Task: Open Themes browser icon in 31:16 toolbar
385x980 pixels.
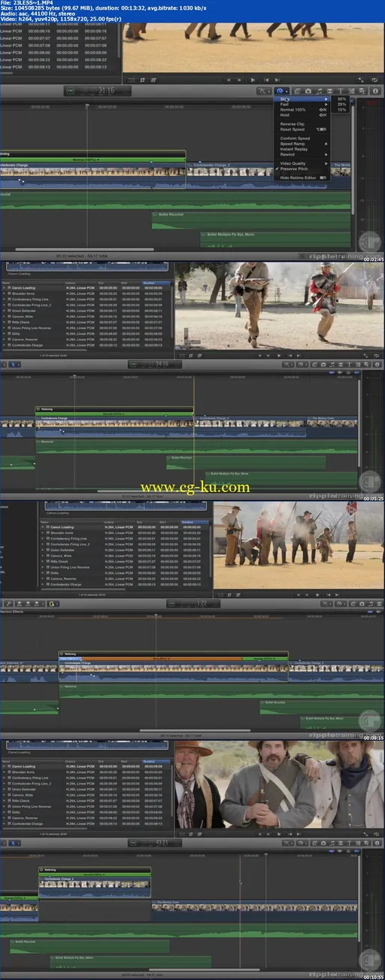Action: [x=362, y=91]
